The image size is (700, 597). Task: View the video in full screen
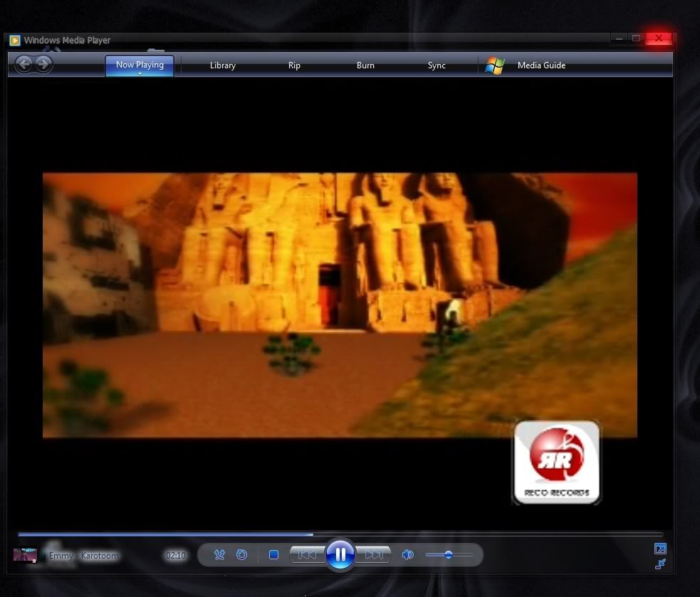(660, 549)
